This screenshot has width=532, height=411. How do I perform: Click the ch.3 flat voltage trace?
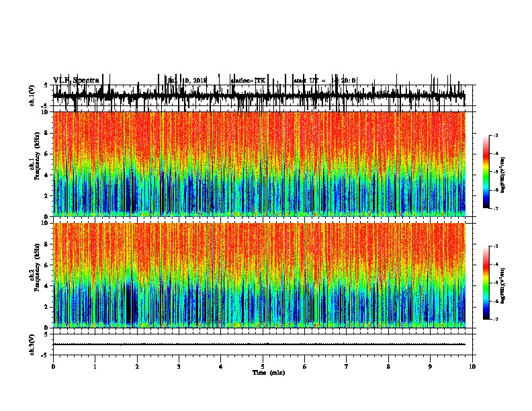click(259, 345)
